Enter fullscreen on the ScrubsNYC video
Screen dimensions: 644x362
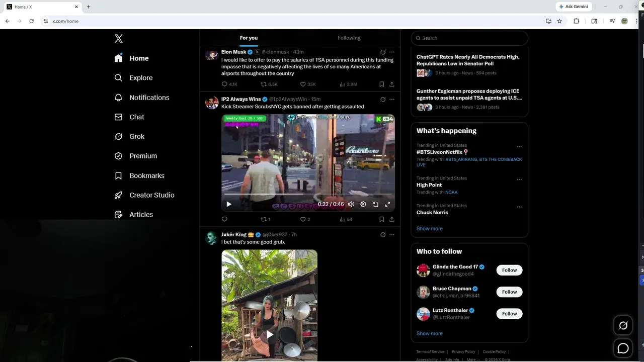(x=387, y=204)
